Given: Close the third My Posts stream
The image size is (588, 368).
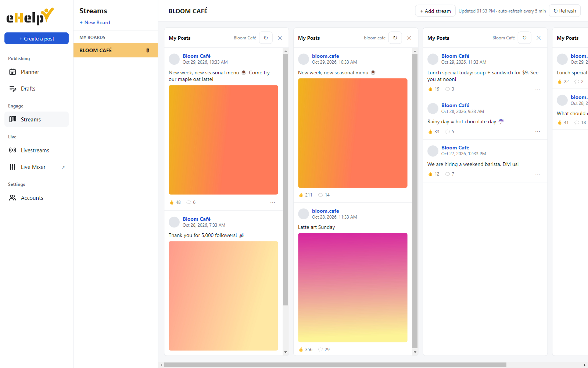Looking at the screenshot, I should [539, 38].
